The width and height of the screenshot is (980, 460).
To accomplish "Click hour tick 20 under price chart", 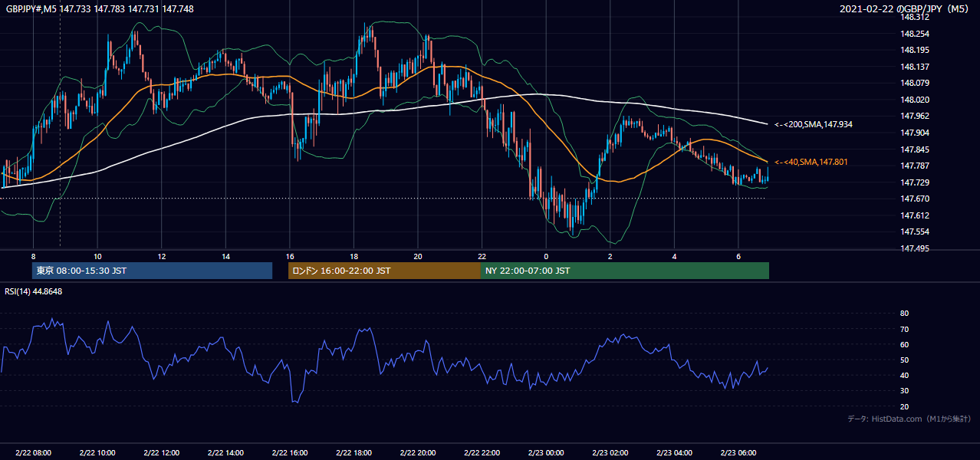I will [x=418, y=256].
